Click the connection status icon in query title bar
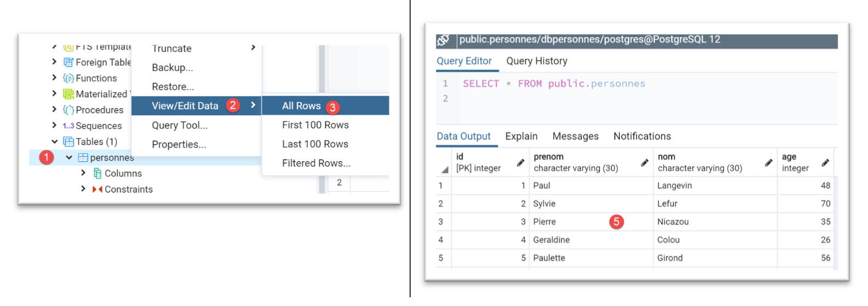This screenshot has width=868, height=306. coord(443,40)
